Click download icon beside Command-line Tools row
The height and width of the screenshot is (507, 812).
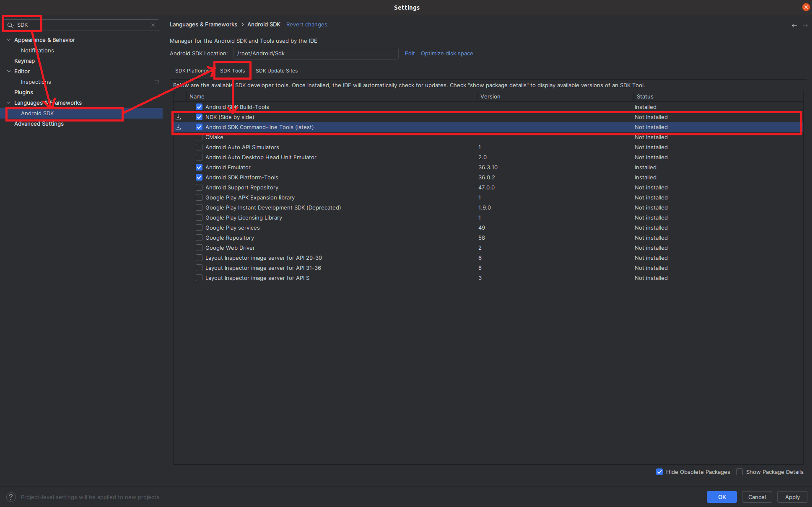pos(178,127)
